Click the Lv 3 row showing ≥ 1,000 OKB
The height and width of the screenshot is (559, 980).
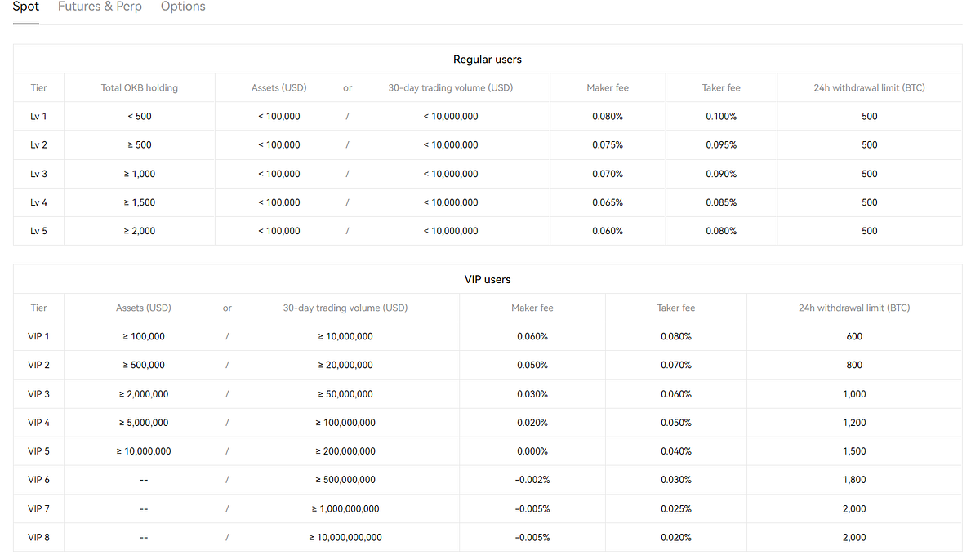[x=139, y=173]
